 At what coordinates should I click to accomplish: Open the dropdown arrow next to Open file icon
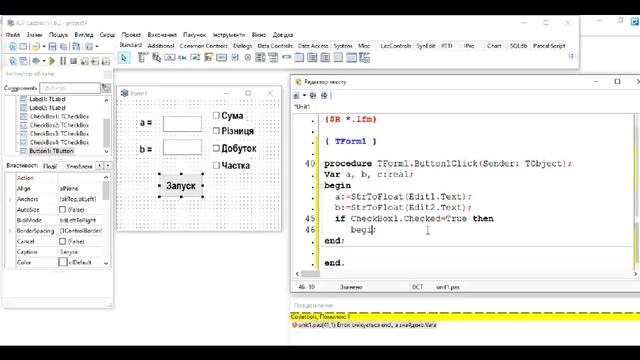(44, 47)
